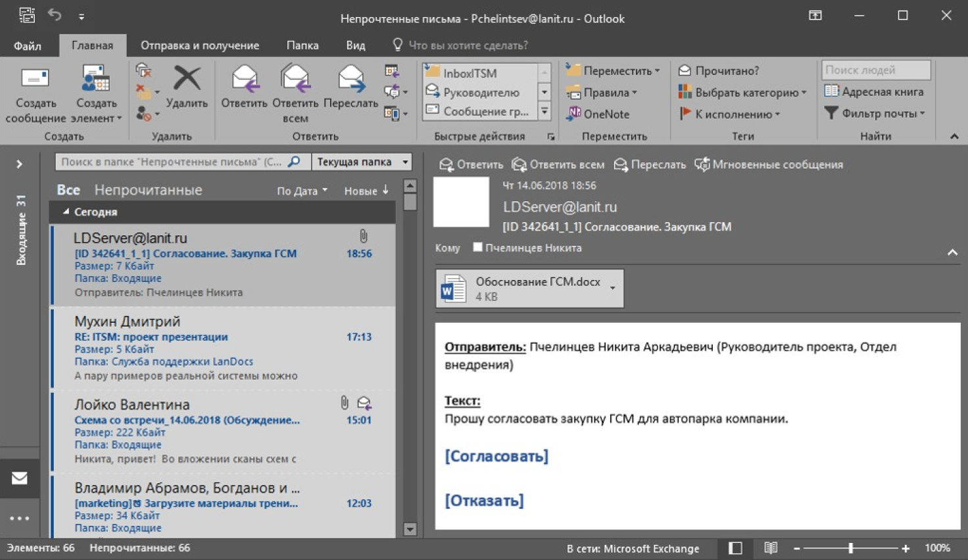Image resolution: width=968 pixels, height=560 pixels.
Task: Zoom out with the minus button
Action: point(796,548)
